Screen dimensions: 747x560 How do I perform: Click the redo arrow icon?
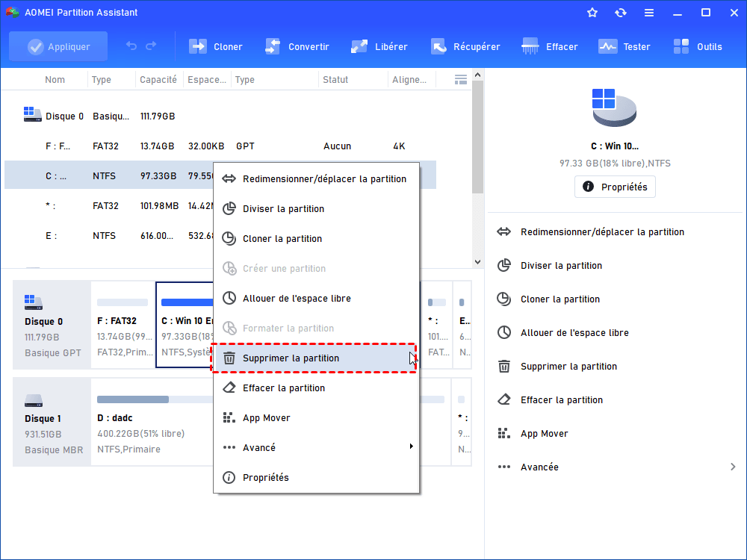point(151,46)
